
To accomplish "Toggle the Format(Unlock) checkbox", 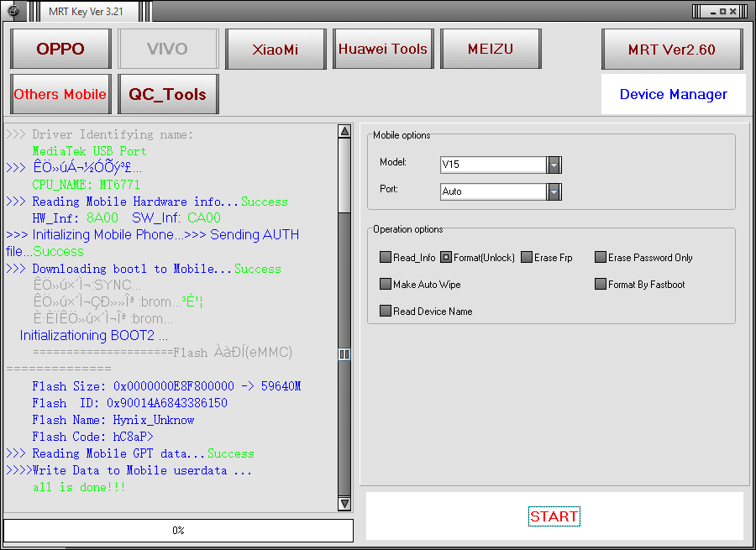I will click(446, 258).
